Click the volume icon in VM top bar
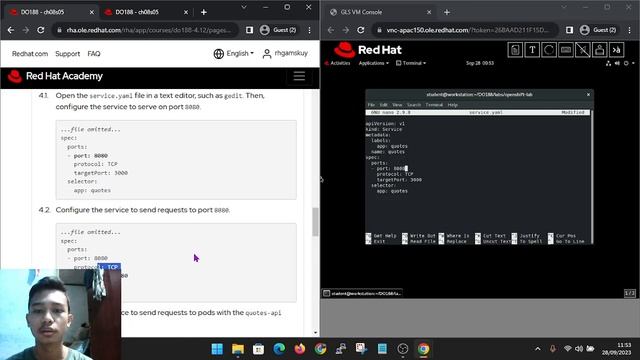 pyautogui.click(x=617, y=63)
